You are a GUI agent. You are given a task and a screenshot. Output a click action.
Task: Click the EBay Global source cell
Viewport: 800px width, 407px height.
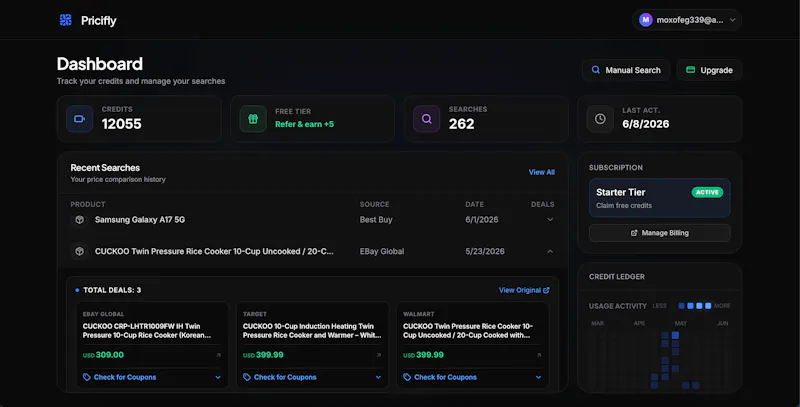[x=382, y=251]
